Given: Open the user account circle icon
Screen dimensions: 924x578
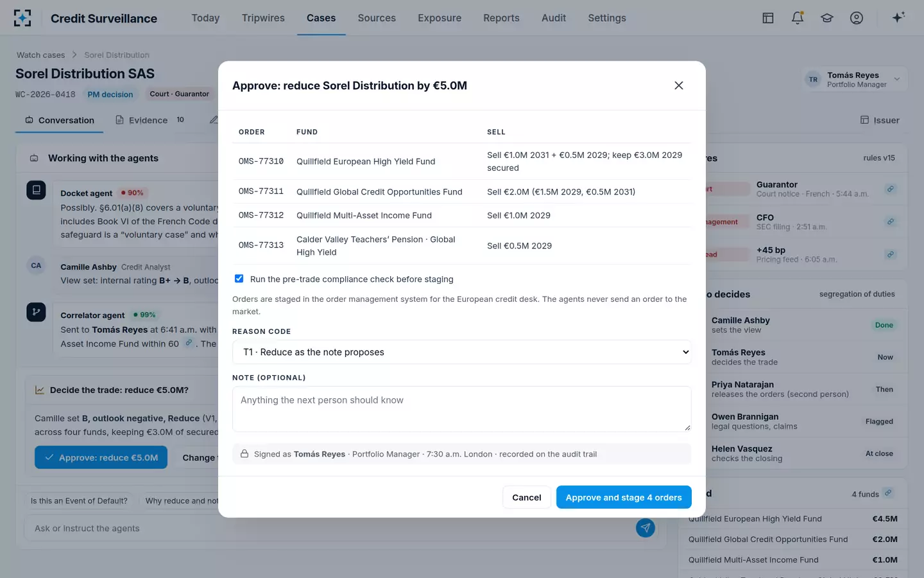Looking at the screenshot, I should coord(857,18).
